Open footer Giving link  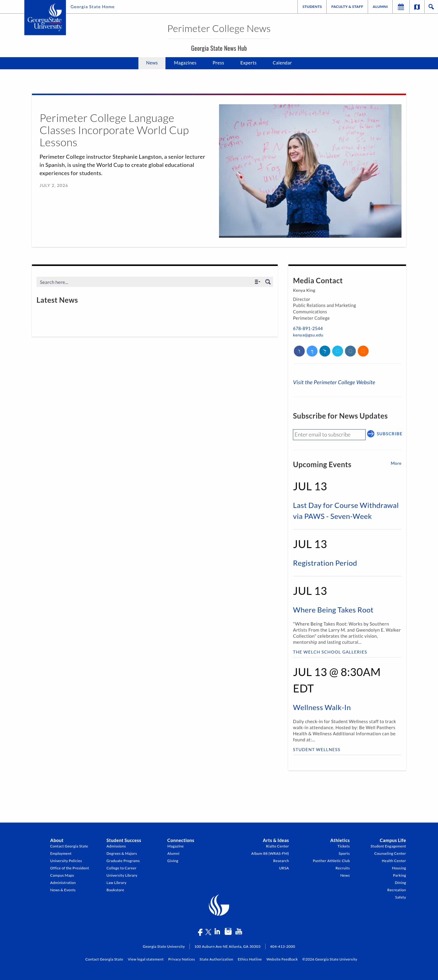click(x=173, y=861)
